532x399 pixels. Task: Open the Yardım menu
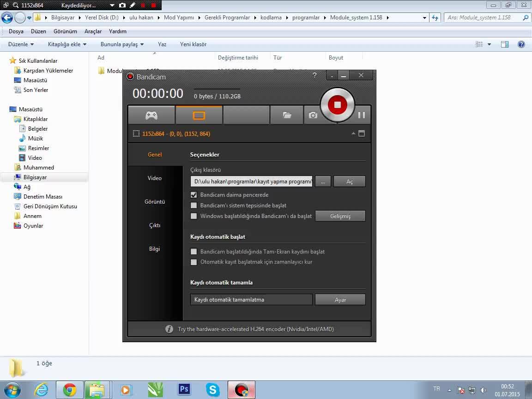(117, 31)
